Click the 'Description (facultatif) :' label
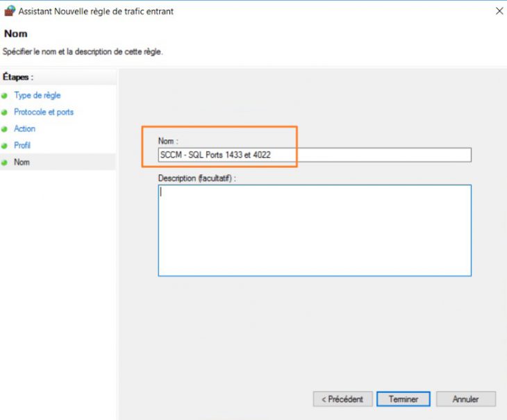The width and height of the screenshot is (507, 420). 197,178
